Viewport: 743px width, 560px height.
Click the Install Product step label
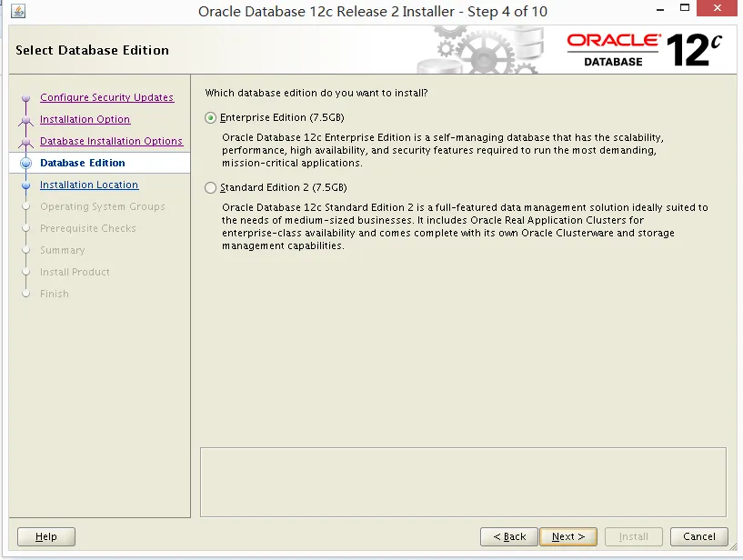(75, 272)
